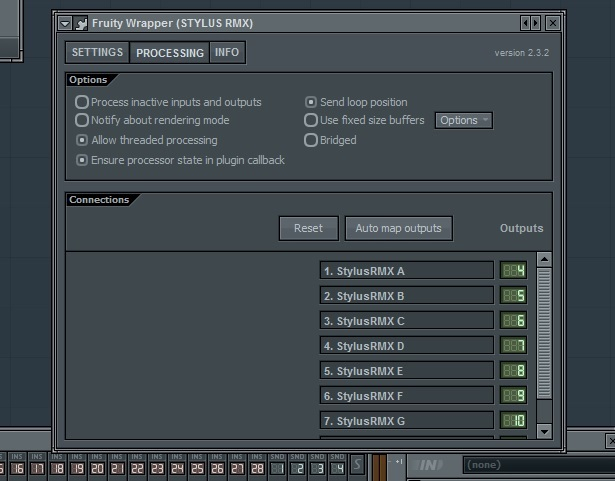Click the plugin icon beside Fruity Wrapper title
This screenshot has width=615, height=481.
[80, 24]
